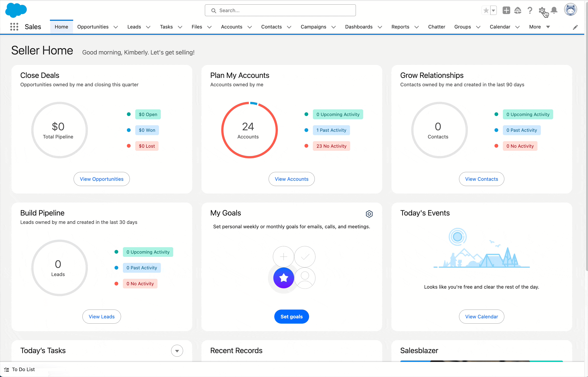588x377 pixels.
Task: Open Today's Tasks filter dropdown
Action: point(177,351)
